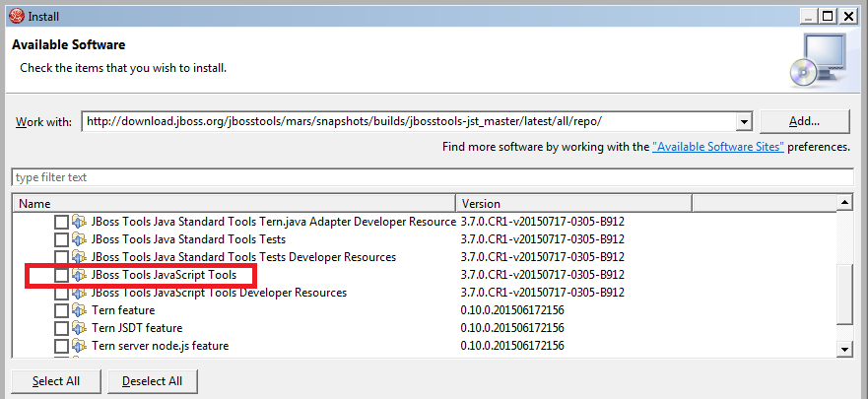Click the list scrollbar down arrow
The width and height of the screenshot is (868, 399).
[844, 349]
